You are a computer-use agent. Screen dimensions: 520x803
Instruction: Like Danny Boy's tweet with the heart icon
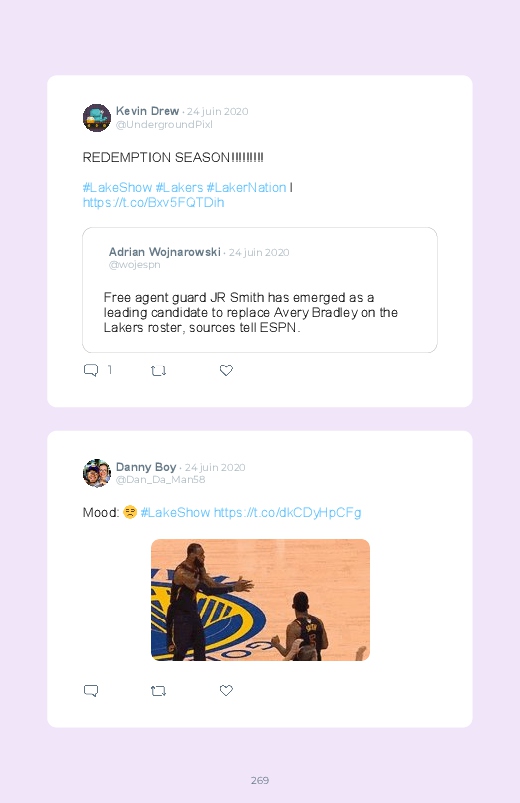pyautogui.click(x=226, y=690)
